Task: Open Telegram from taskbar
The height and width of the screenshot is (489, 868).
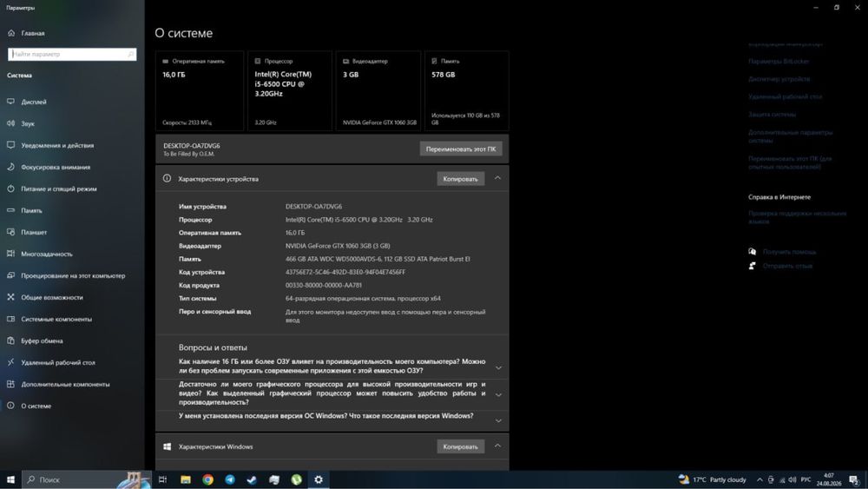Action: pyautogui.click(x=230, y=479)
